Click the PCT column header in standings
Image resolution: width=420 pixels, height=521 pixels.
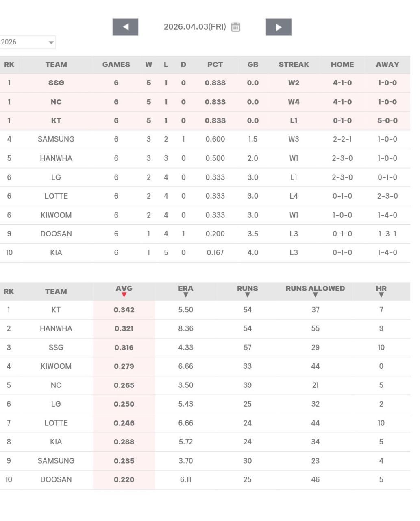215,65
